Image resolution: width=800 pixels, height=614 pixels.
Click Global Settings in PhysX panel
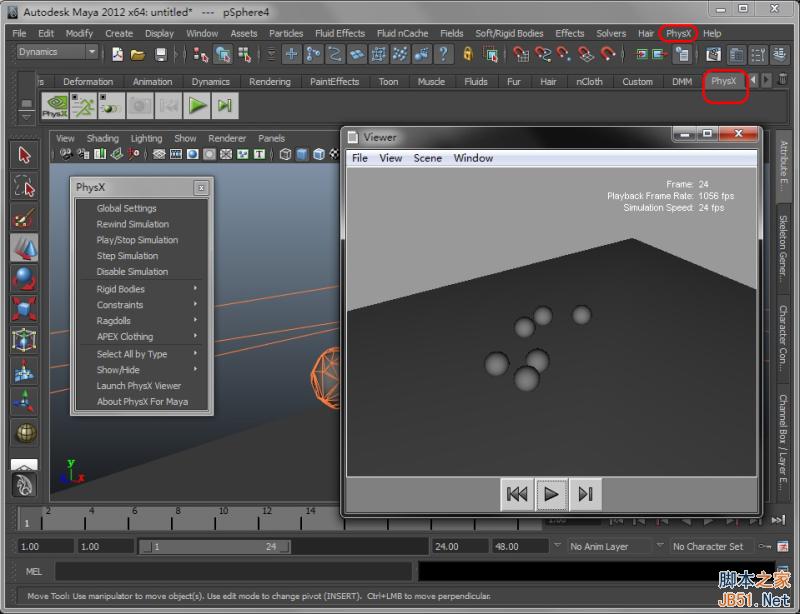click(x=126, y=208)
